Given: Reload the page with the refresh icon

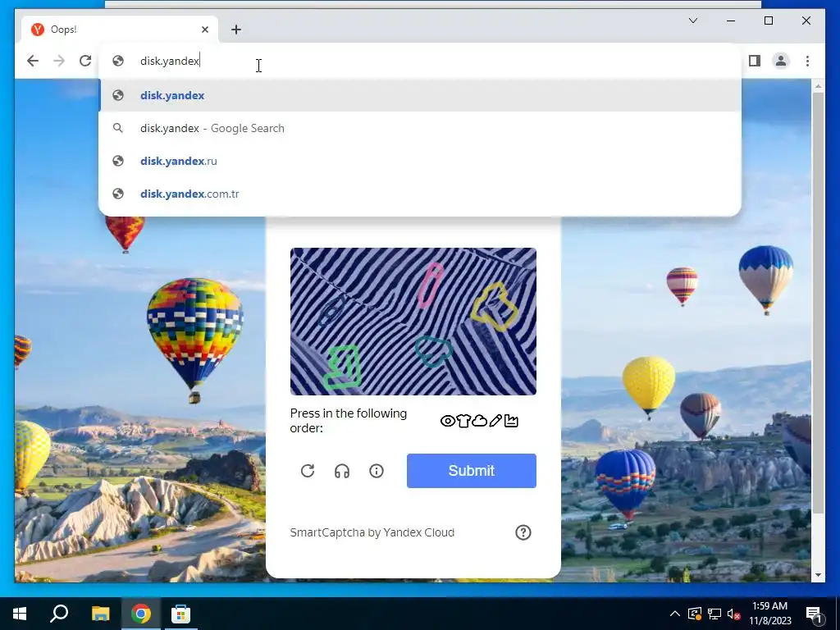Looking at the screenshot, I should click(85, 61).
